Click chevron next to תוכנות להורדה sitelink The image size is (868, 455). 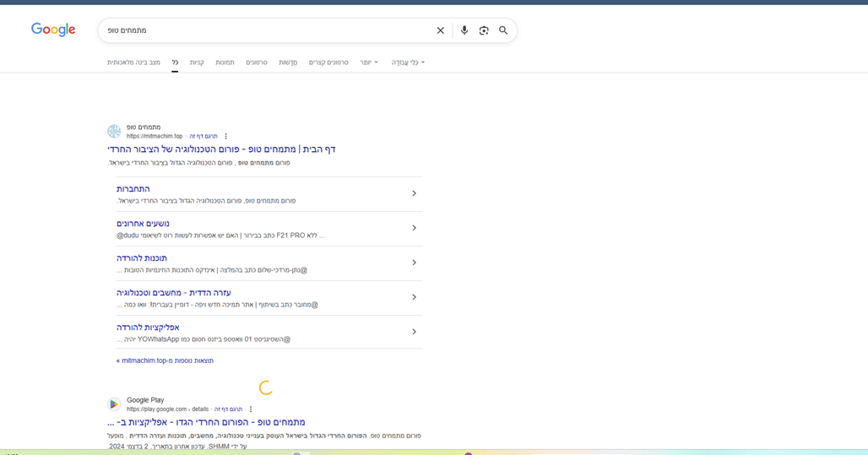point(414,263)
